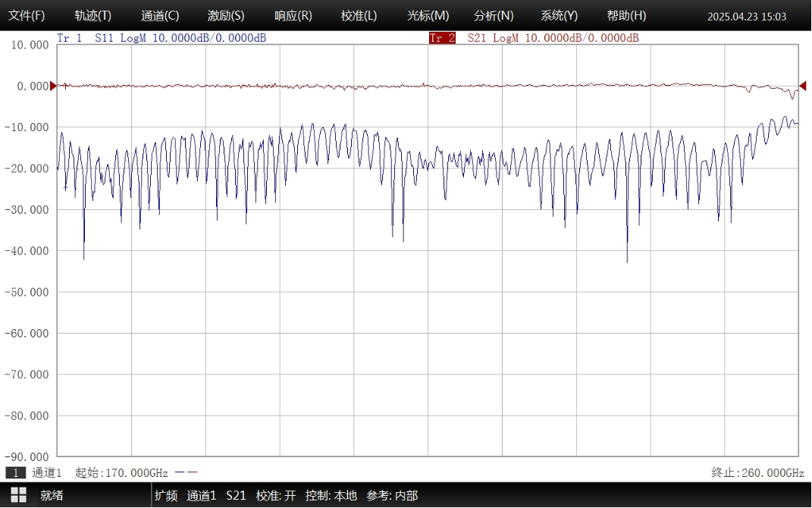
Task: Open the 光标(M) marker menu
Action: (x=428, y=16)
